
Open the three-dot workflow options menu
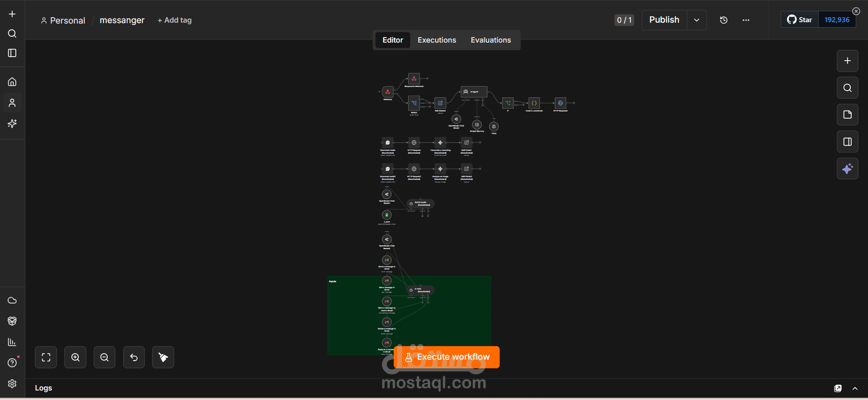[746, 20]
